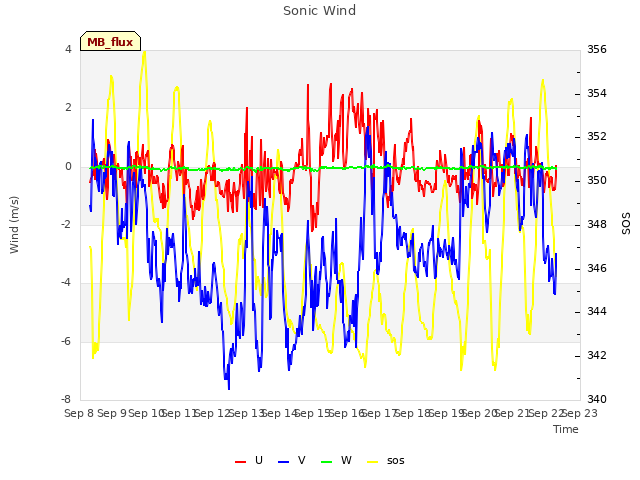Click the U legend label text
Screen dimensions: 640x480
point(259,460)
